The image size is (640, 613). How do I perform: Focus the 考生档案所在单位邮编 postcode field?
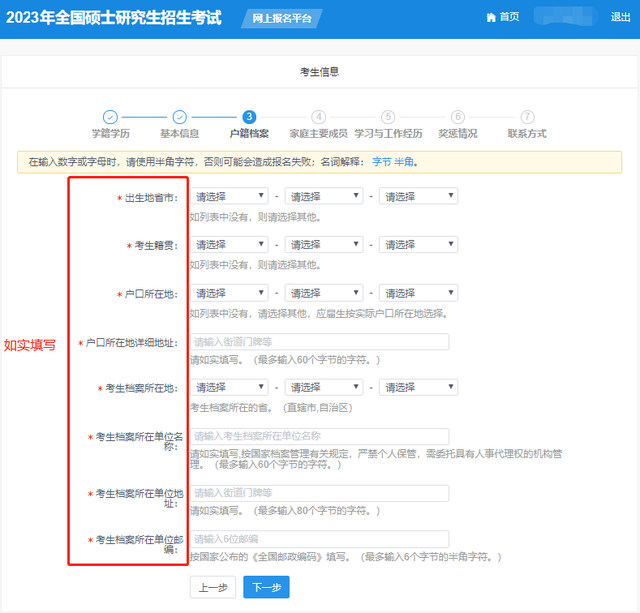point(320,539)
